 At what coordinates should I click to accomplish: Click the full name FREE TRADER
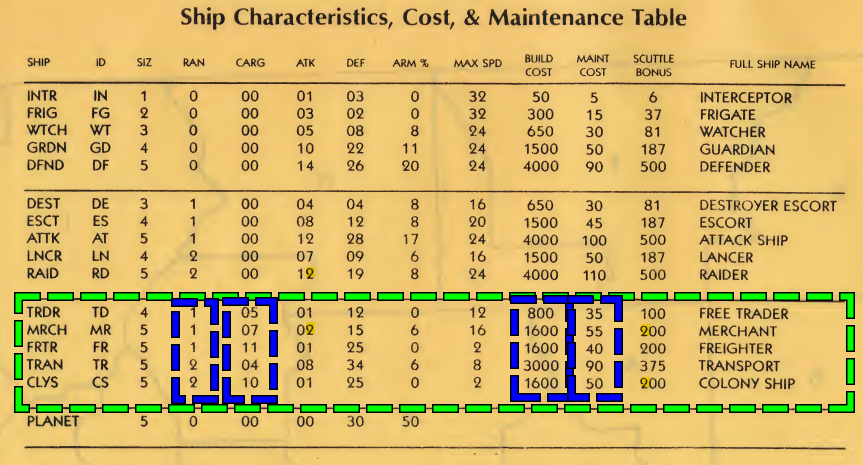click(x=744, y=314)
